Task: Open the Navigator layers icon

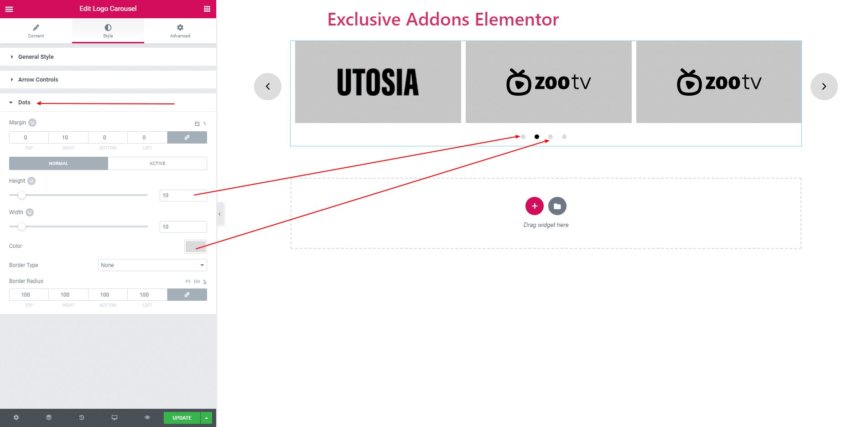Action: (x=49, y=417)
